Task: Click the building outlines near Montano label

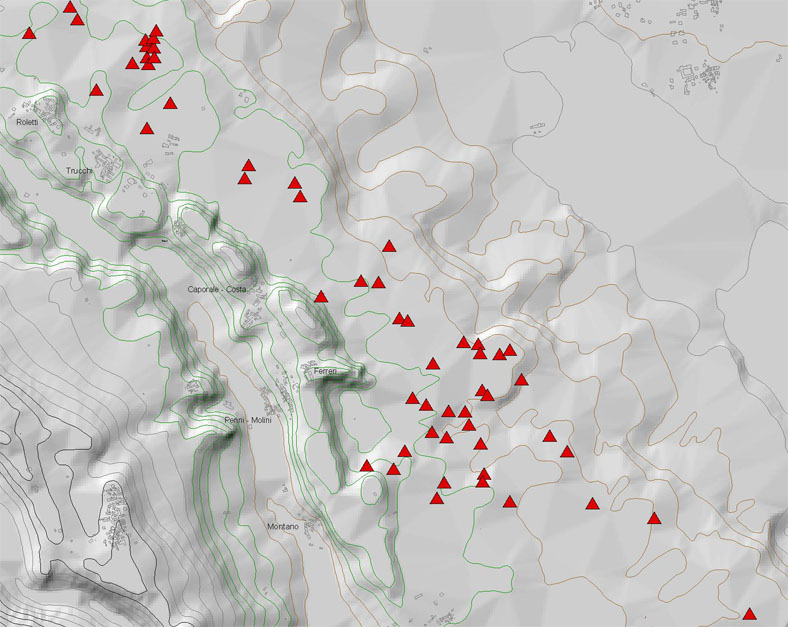Action: point(316,524)
